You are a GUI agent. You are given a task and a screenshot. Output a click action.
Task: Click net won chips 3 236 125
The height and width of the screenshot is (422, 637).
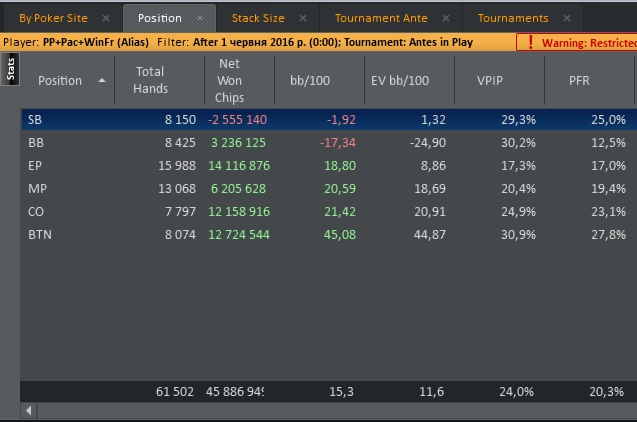click(x=238, y=143)
